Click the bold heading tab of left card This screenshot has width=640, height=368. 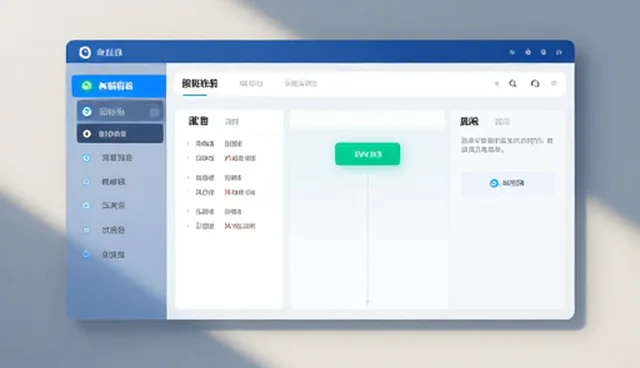point(198,121)
